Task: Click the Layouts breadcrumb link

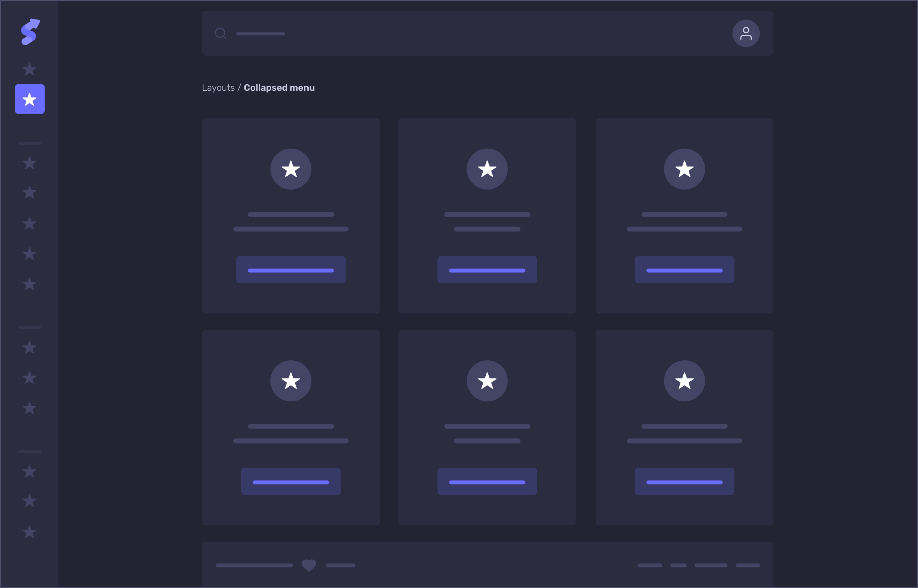Action: 218,88
